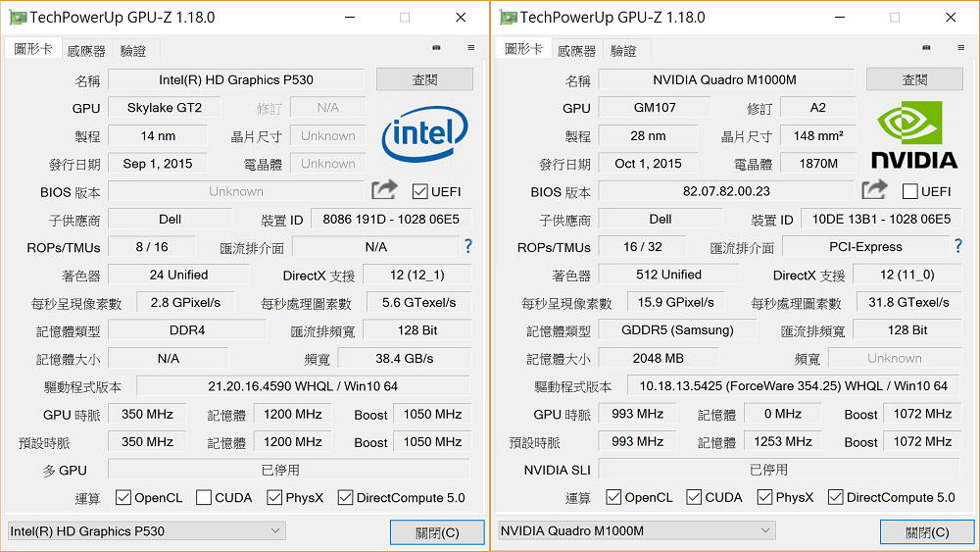Open the Intel(R) HD Graphics P530 GPU dropdown
The image size is (980, 552).
(146, 530)
